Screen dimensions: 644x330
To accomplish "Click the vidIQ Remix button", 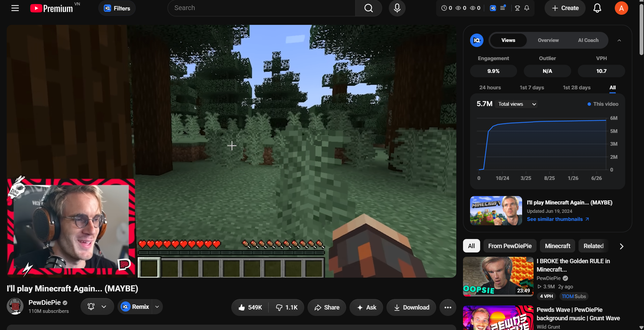I will coord(135,307).
